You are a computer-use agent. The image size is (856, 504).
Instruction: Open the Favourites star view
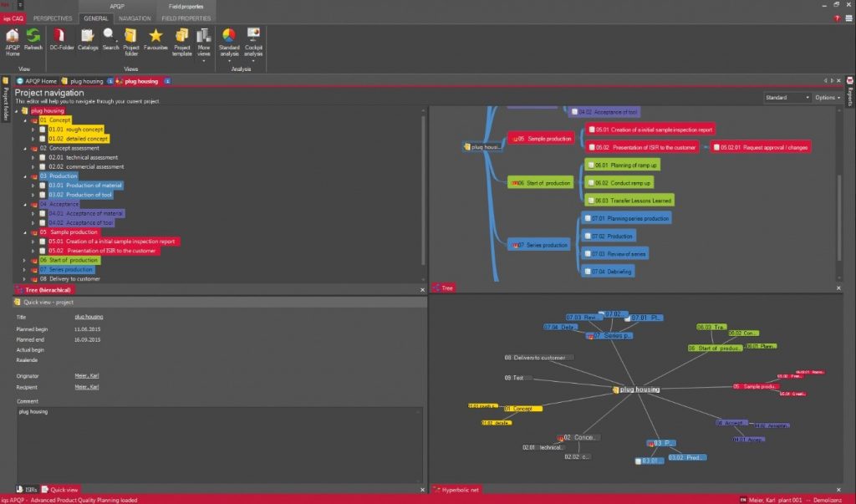(155, 37)
